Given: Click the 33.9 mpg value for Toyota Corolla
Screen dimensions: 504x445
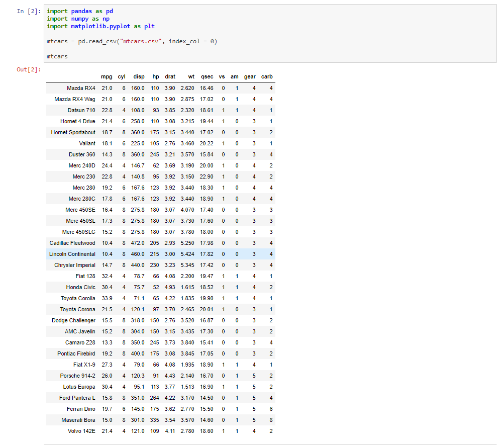Looking at the screenshot, I should pyautogui.click(x=107, y=298).
